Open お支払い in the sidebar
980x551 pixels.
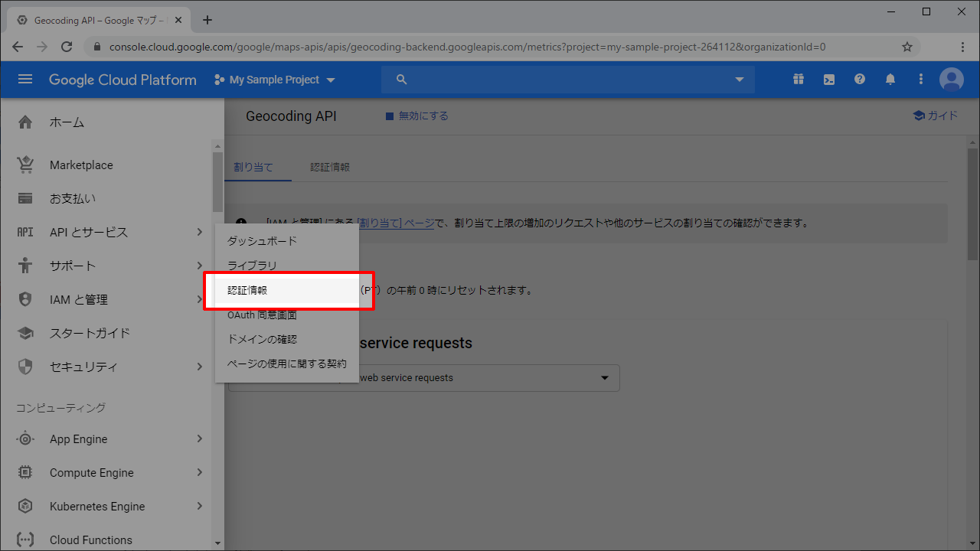(73, 199)
